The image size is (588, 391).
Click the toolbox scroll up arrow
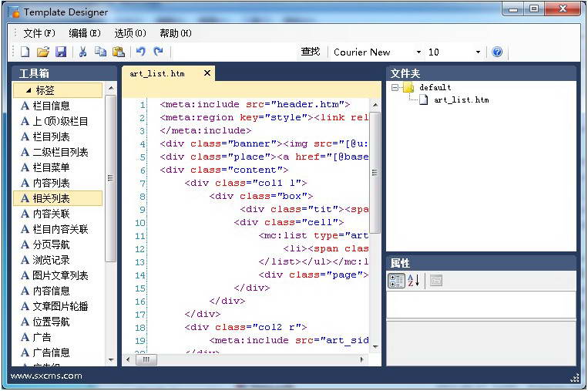click(x=111, y=88)
